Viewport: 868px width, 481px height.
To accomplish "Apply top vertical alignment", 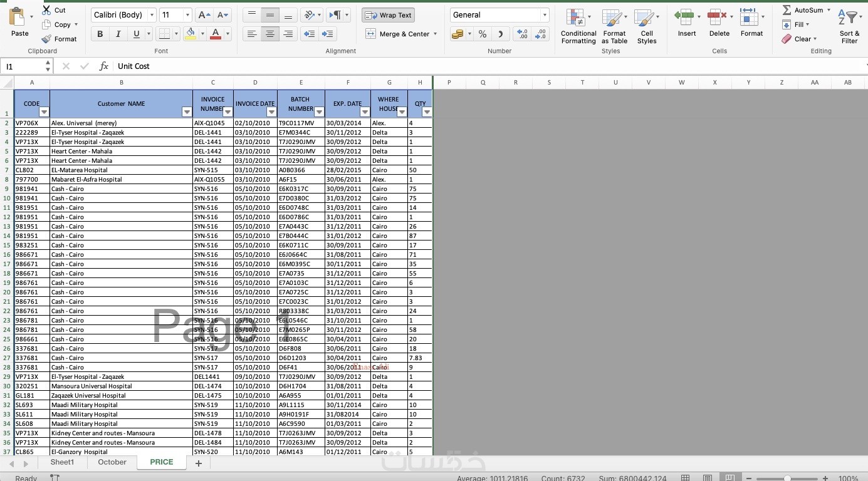I will click(252, 15).
